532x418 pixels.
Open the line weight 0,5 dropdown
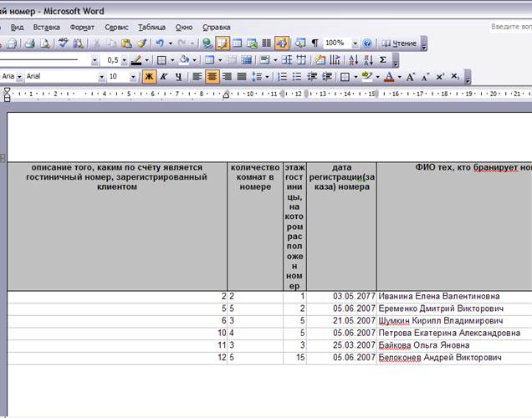tap(124, 60)
